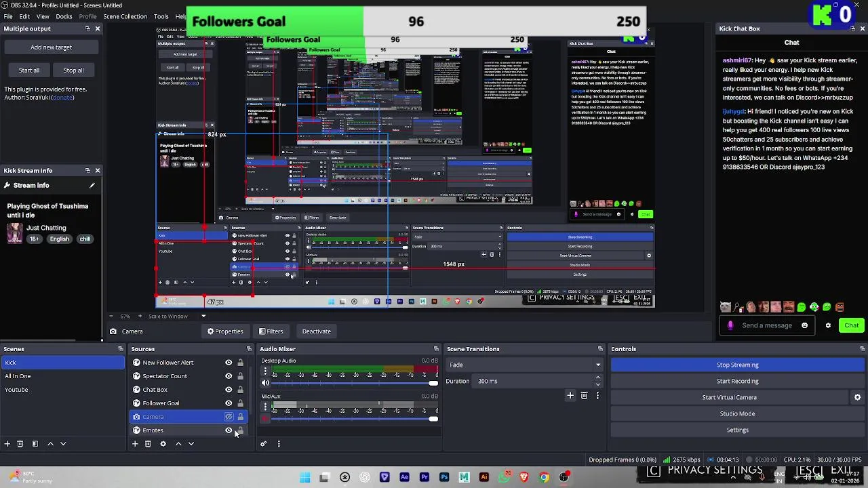Move source down arrow in Sources toolbar
The width and height of the screenshot is (868, 488).
tap(191, 444)
